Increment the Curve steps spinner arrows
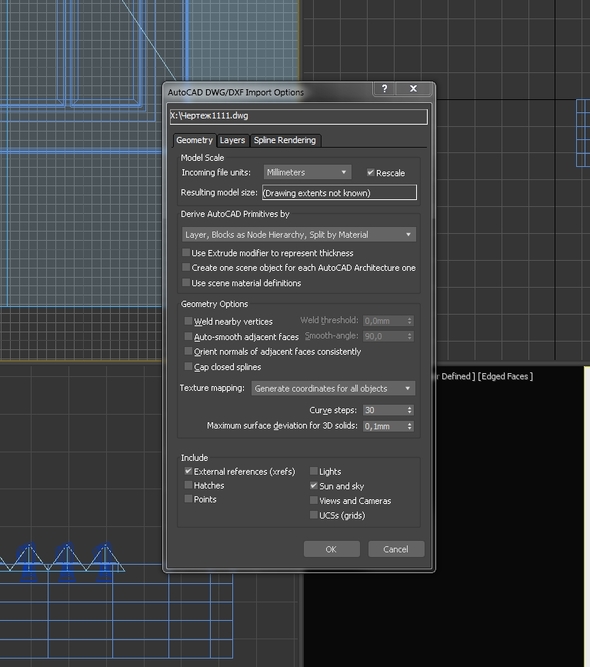 [x=410, y=408]
